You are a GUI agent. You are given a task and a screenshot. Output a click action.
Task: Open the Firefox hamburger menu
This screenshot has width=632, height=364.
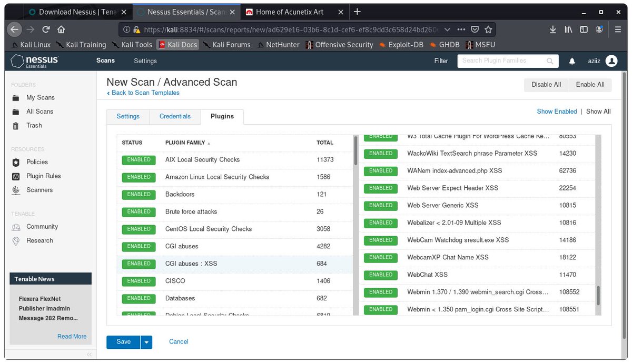click(618, 30)
